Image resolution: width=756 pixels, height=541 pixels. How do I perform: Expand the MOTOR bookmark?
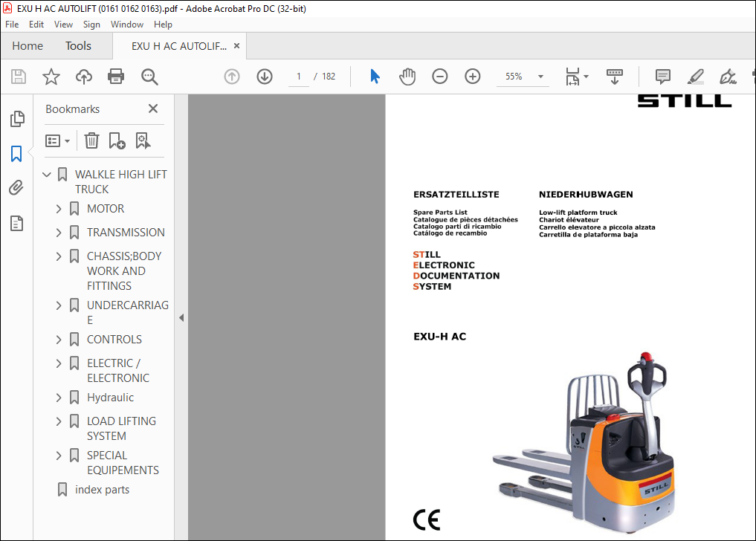pos(58,209)
